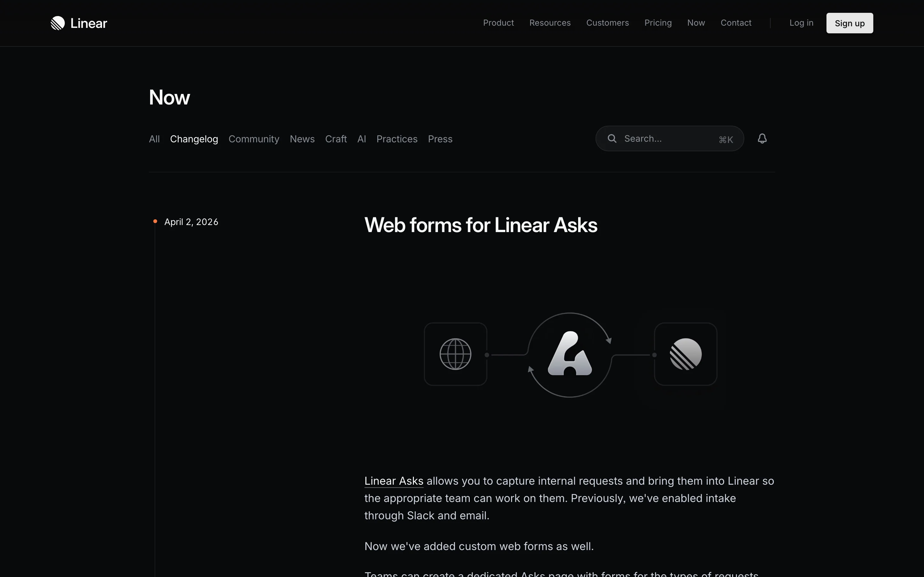This screenshot has height=577, width=924.
Task: Click the search magnifier icon
Action: pos(612,138)
